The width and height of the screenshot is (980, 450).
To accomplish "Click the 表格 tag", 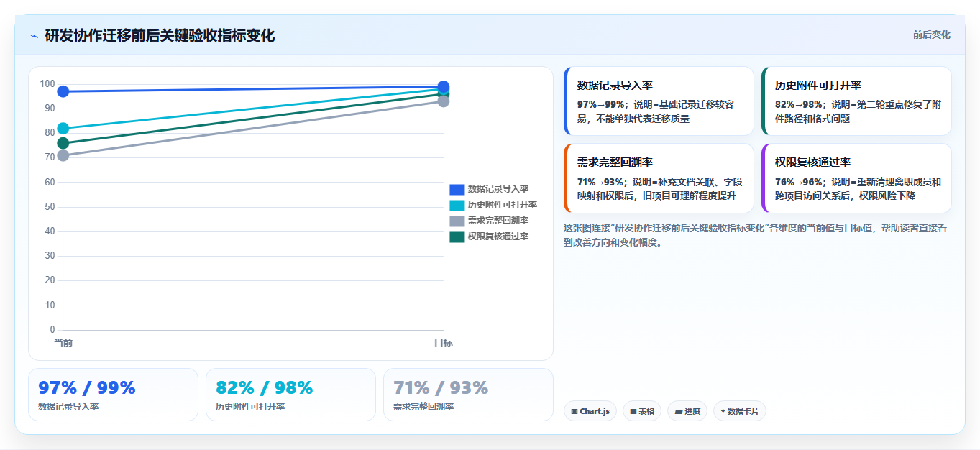I will (x=642, y=411).
